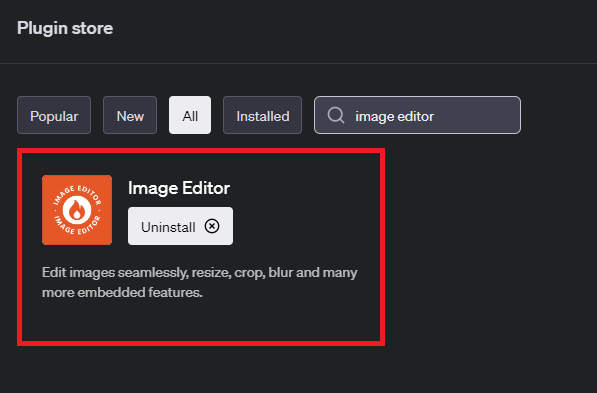Select the Image Editor plugin card

click(201, 247)
